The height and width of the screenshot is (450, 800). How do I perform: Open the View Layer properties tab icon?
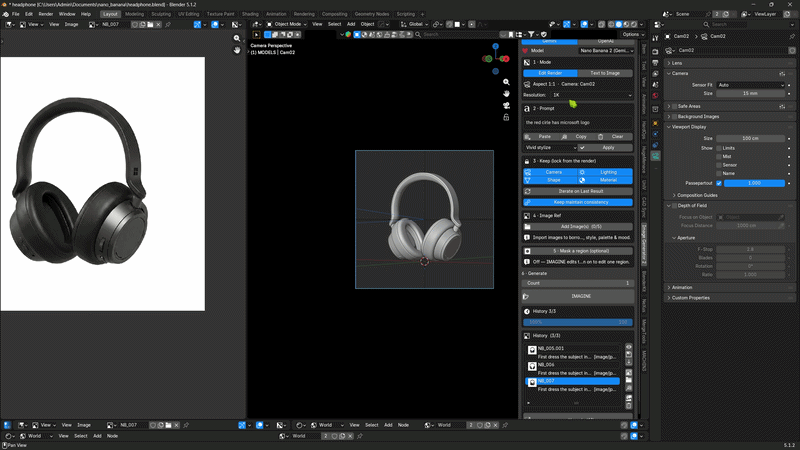click(x=655, y=73)
